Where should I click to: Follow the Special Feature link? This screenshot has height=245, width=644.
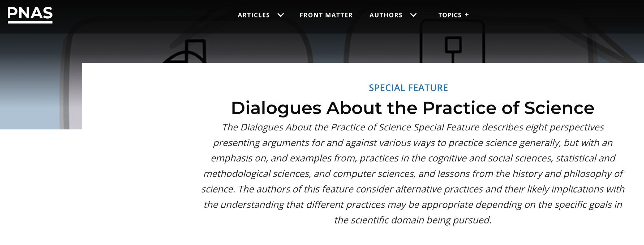[408, 88]
